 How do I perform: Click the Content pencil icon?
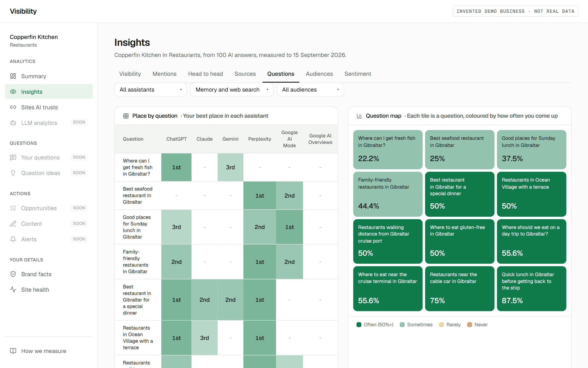[13, 224]
